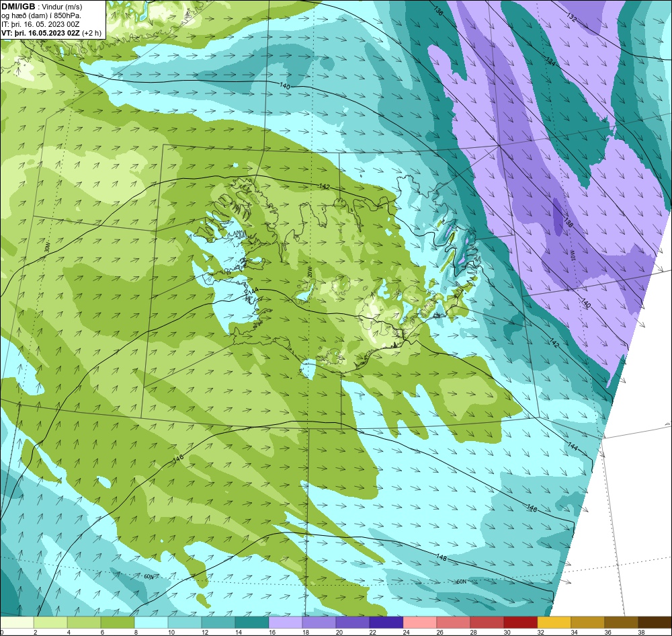The width and height of the screenshot is (672, 636).
Task: Click the "132" contour label
Action: (x=572, y=17)
